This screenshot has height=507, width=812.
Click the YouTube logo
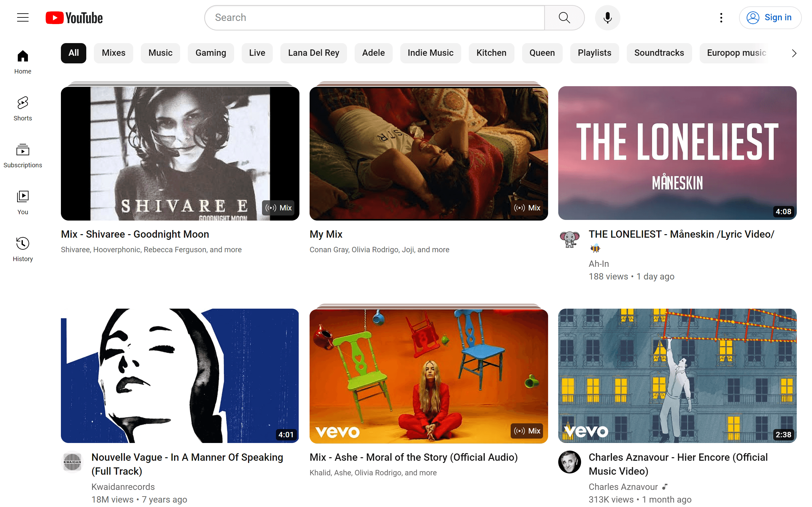(74, 17)
